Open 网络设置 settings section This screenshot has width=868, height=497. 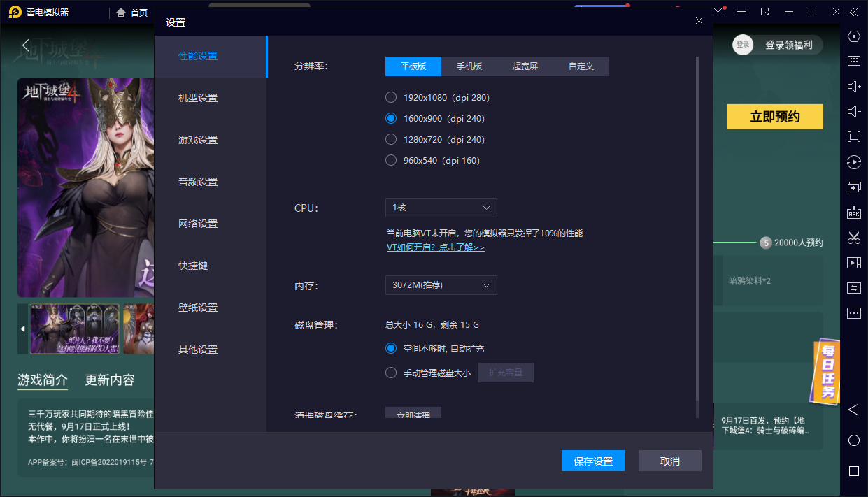211,224
